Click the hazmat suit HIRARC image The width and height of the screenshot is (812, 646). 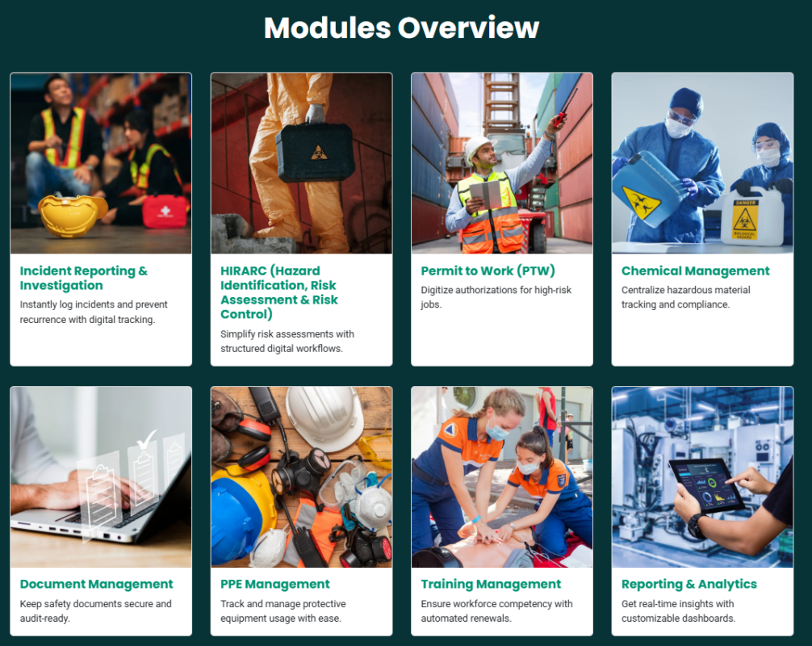pyautogui.click(x=301, y=162)
